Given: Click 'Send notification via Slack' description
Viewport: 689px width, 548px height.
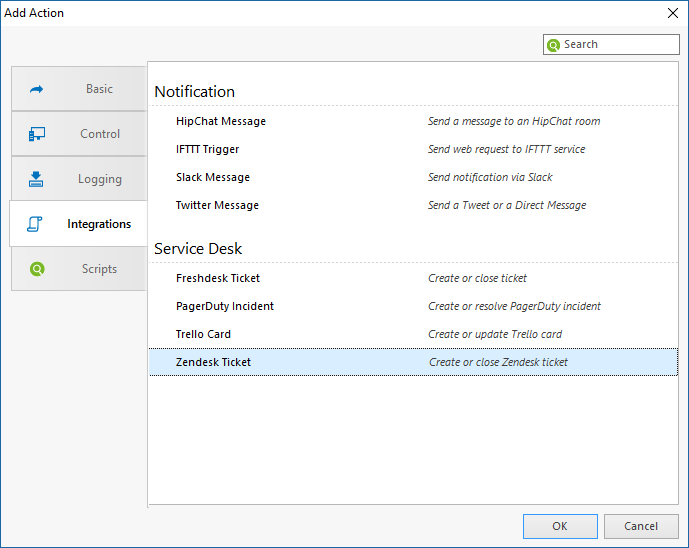Looking at the screenshot, I should click(490, 177).
